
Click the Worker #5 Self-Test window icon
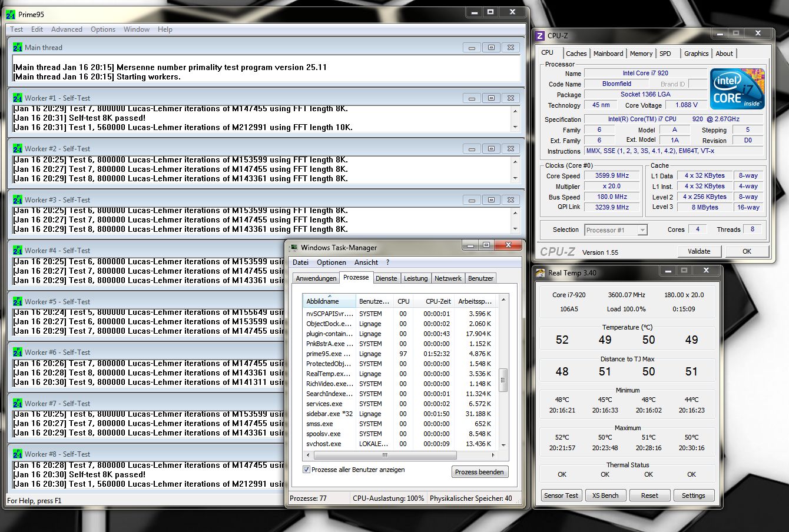pos(18,301)
